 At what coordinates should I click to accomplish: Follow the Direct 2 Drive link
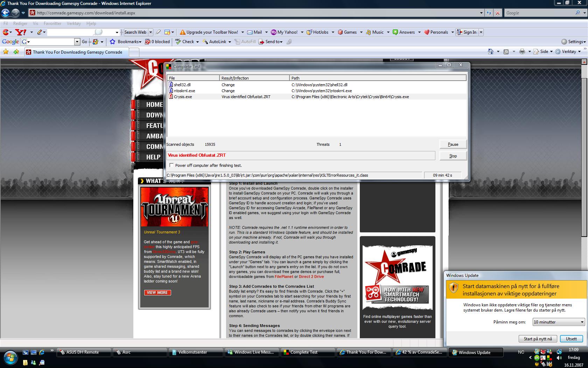[x=311, y=277]
